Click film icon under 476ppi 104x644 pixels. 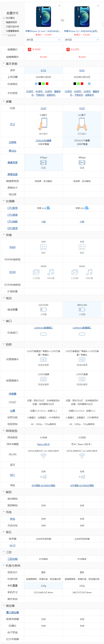click(43, 162)
